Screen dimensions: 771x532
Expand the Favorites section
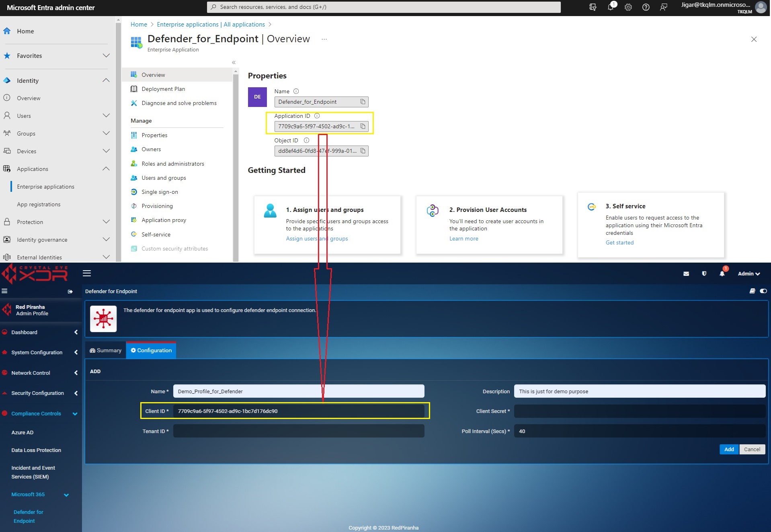[x=106, y=55]
